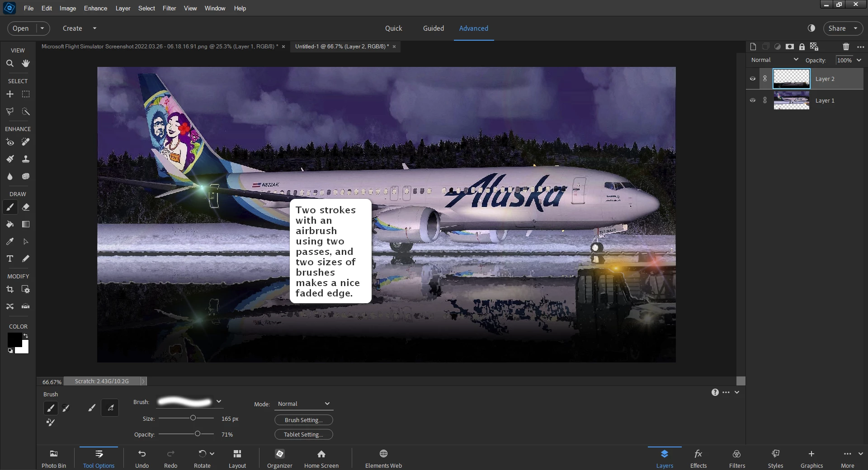
Task: Toggle Airbrush mode in Brush options
Action: [x=110, y=408]
